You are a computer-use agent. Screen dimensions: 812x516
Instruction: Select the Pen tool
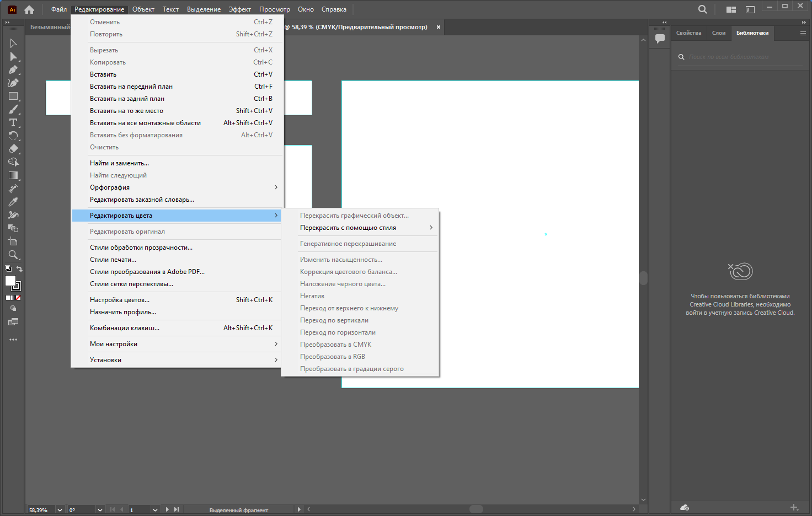click(13, 69)
